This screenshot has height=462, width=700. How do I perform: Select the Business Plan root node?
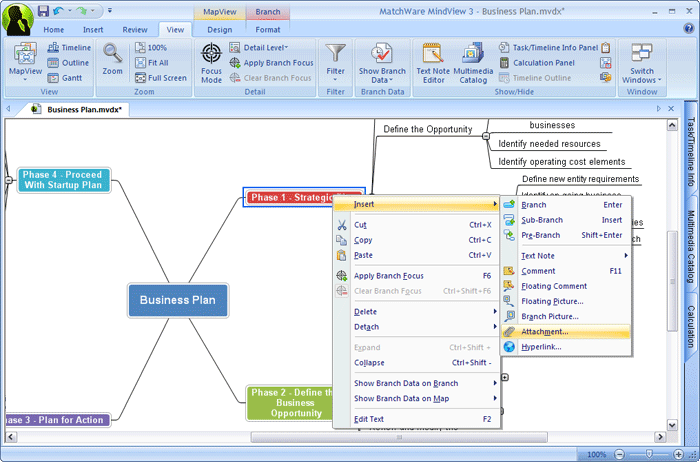[178, 300]
